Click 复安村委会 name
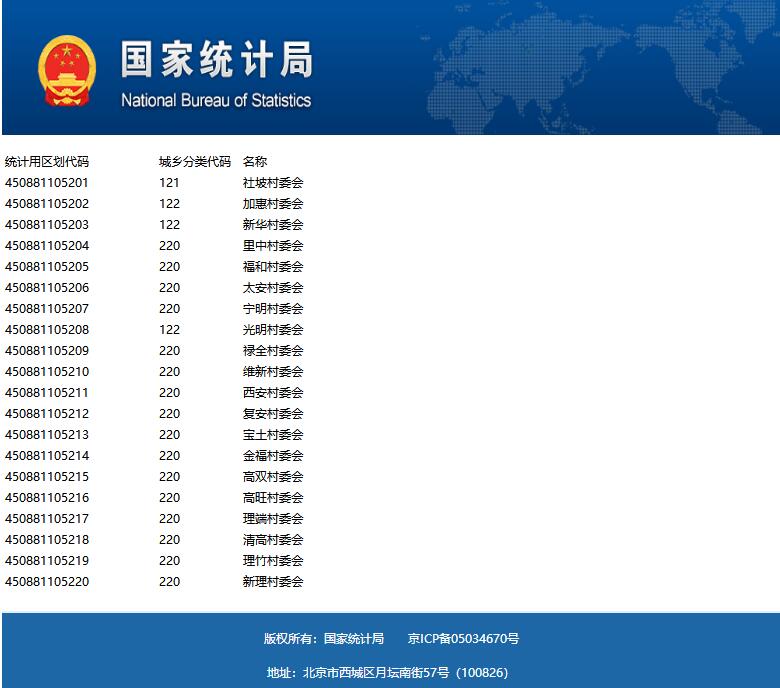 point(273,413)
